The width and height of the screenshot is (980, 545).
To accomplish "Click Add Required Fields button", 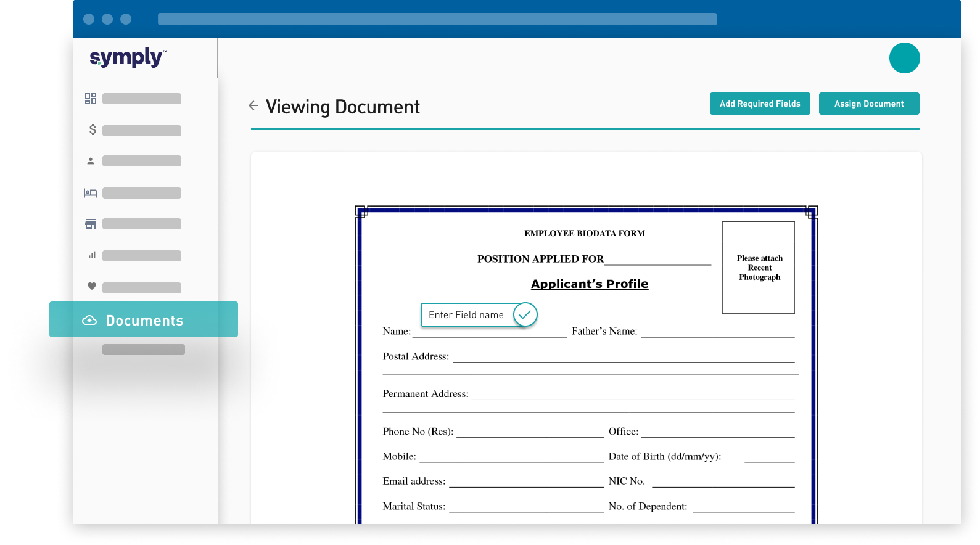I will click(x=760, y=104).
